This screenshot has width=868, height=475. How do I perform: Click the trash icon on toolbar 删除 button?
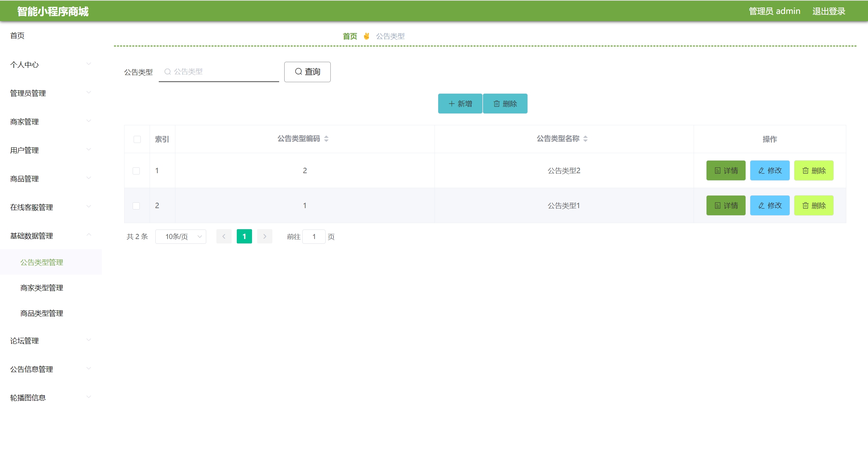[x=497, y=104]
